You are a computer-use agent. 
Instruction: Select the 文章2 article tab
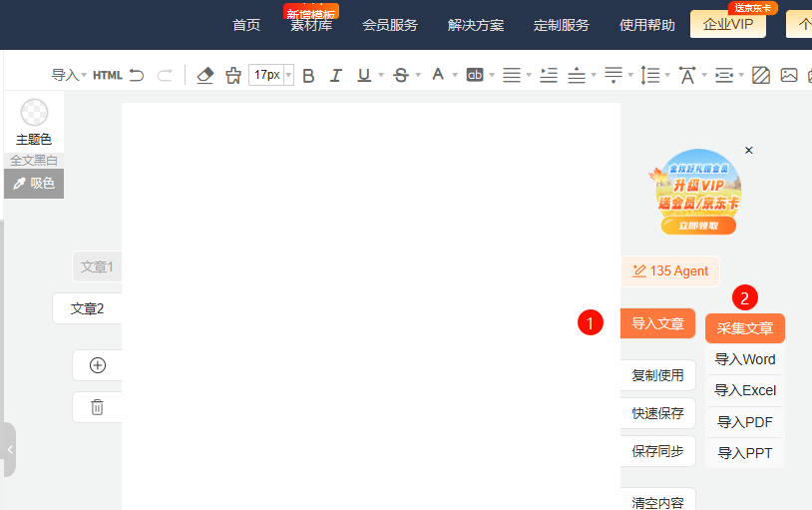[x=88, y=309]
